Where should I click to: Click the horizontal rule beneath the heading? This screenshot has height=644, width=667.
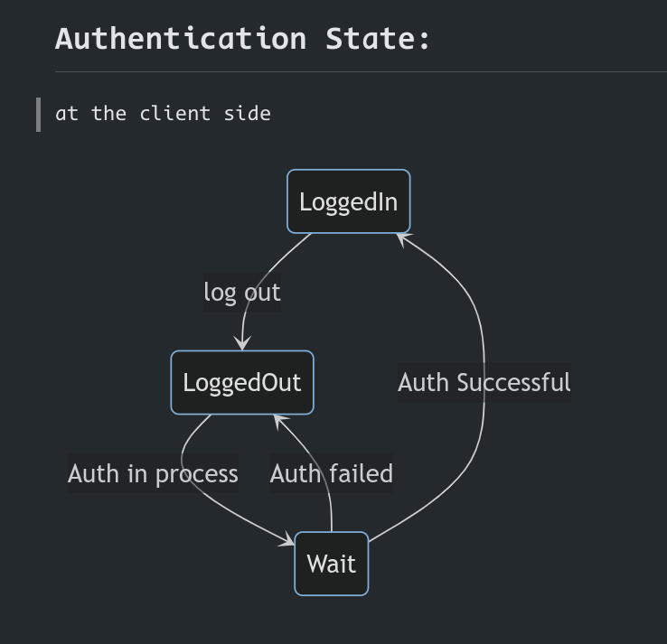[361, 72]
